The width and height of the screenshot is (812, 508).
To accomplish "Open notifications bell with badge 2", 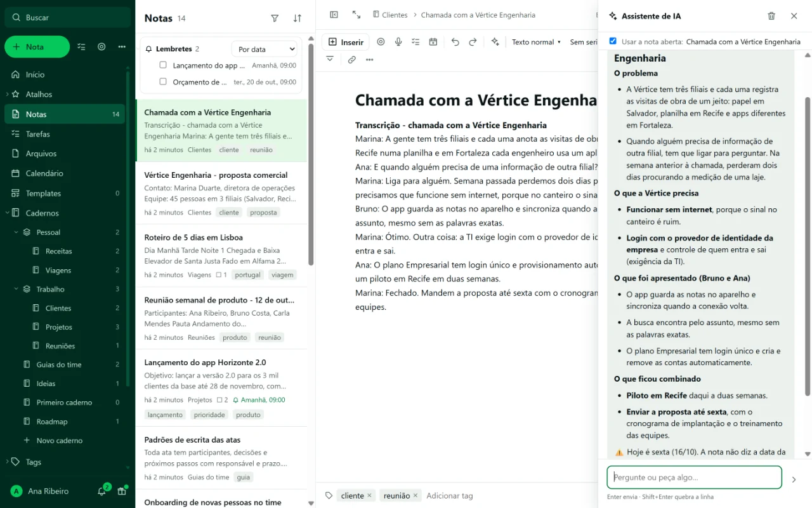I will click(x=102, y=491).
